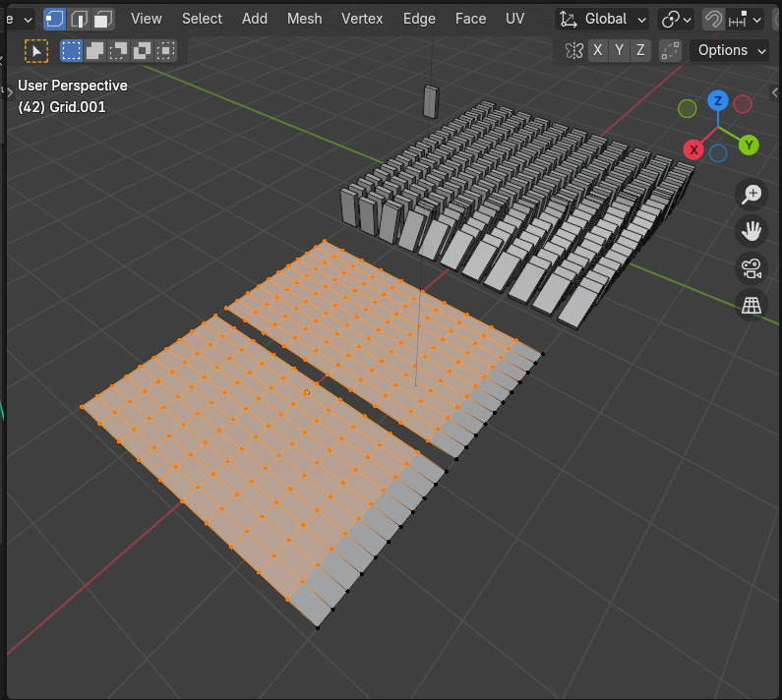Click the zoom view magnifier icon
This screenshot has width=782, height=700.
coord(752,194)
